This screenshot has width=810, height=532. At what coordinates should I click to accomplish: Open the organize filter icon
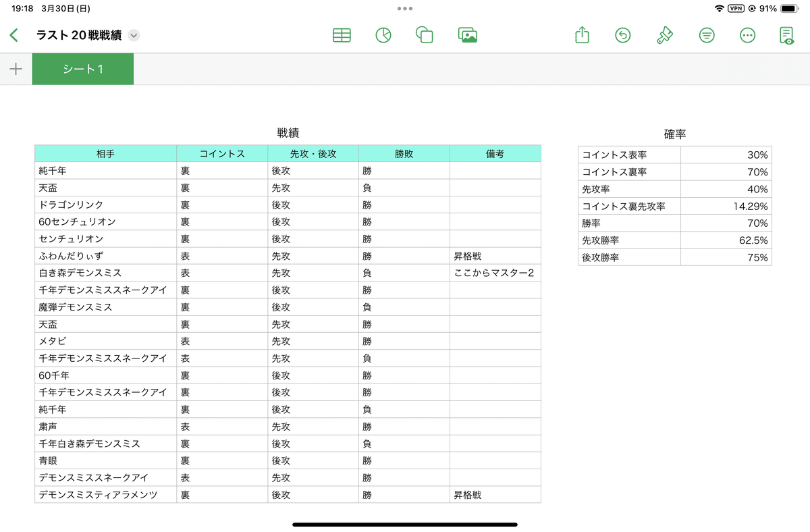coord(707,36)
